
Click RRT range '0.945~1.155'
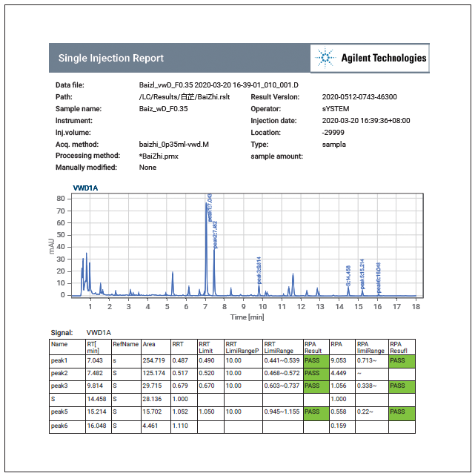click(x=282, y=411)
